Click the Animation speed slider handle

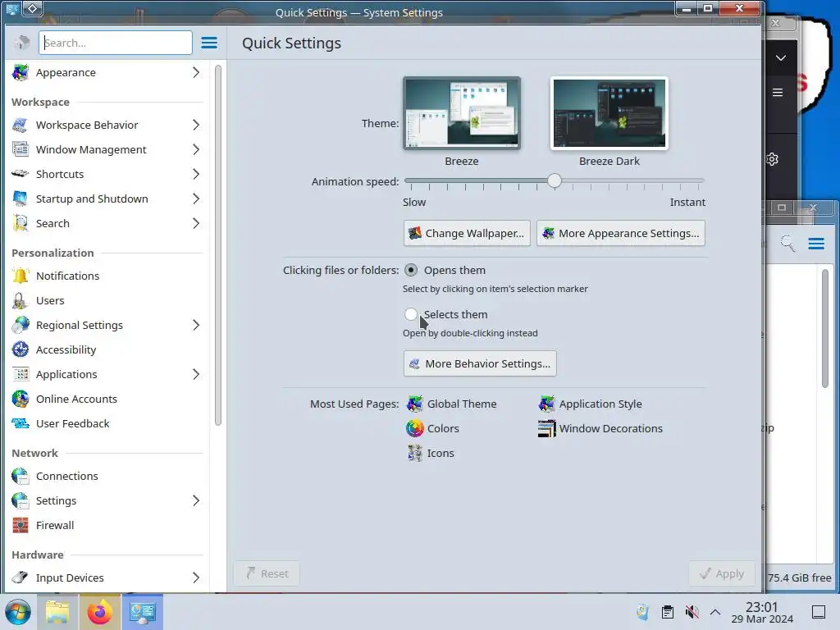tap(555, 181)
